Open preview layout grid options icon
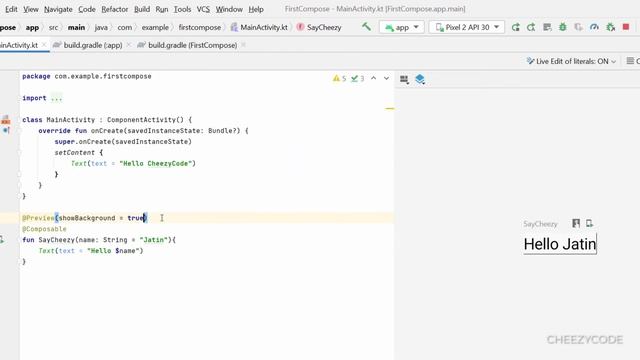 404,79
